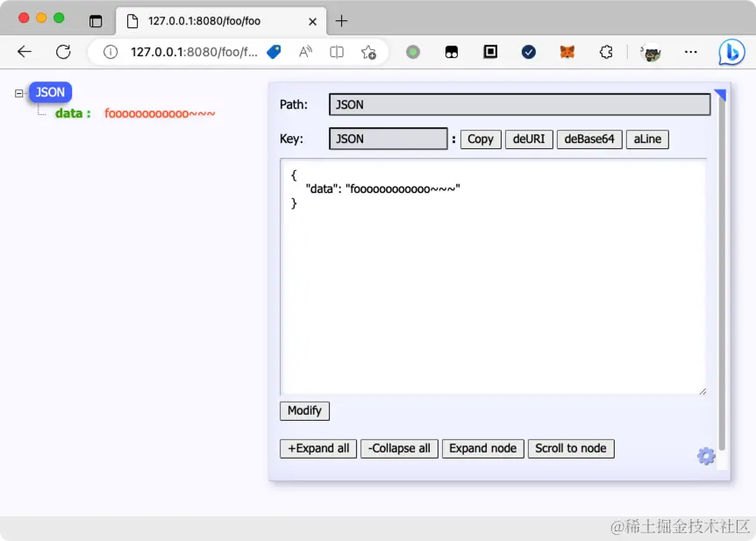Reload the page with the refresh icon
The image size is (756, 541).
coord(63,52)
